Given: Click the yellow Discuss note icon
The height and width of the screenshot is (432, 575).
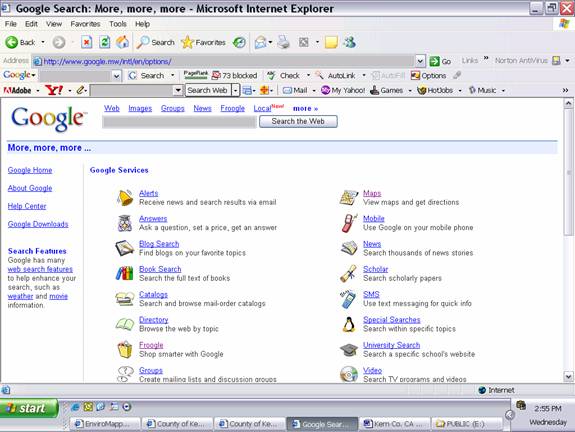Looking at the screenshot, I should tap(331, 43).
